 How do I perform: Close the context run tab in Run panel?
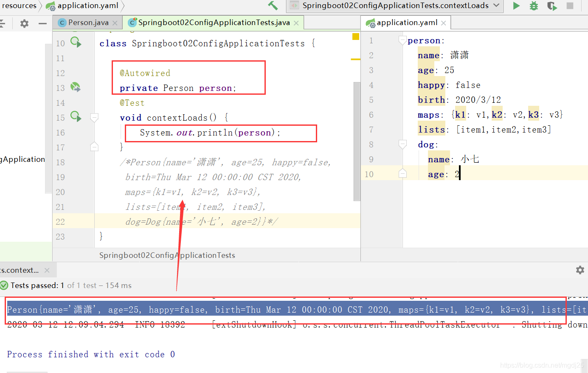tap(47, 270)
